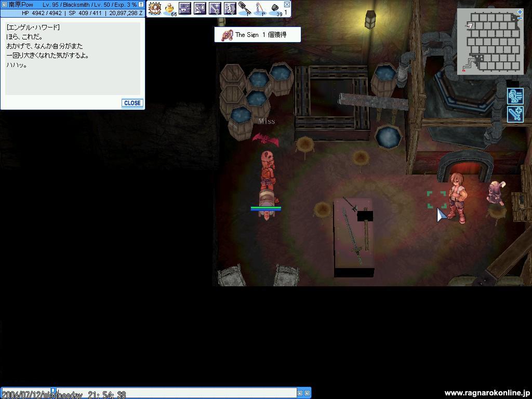Zoom in the minimap with the plus button

click(x=520, y=12)
